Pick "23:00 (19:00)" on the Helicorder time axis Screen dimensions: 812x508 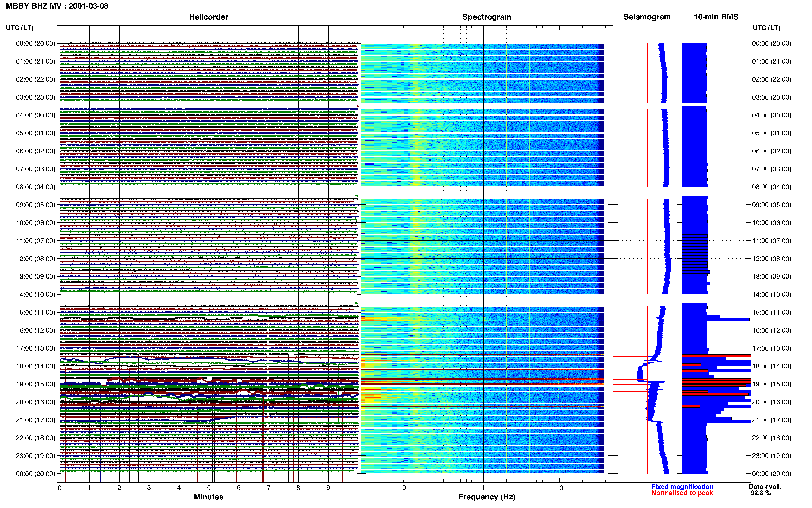(36, 456)
